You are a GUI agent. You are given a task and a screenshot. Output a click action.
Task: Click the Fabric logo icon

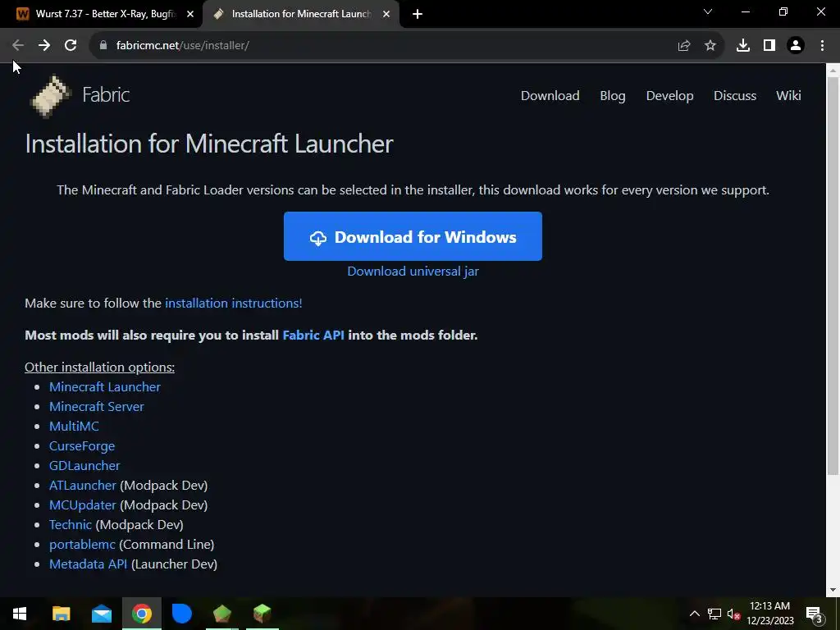[x=51, y=96]
